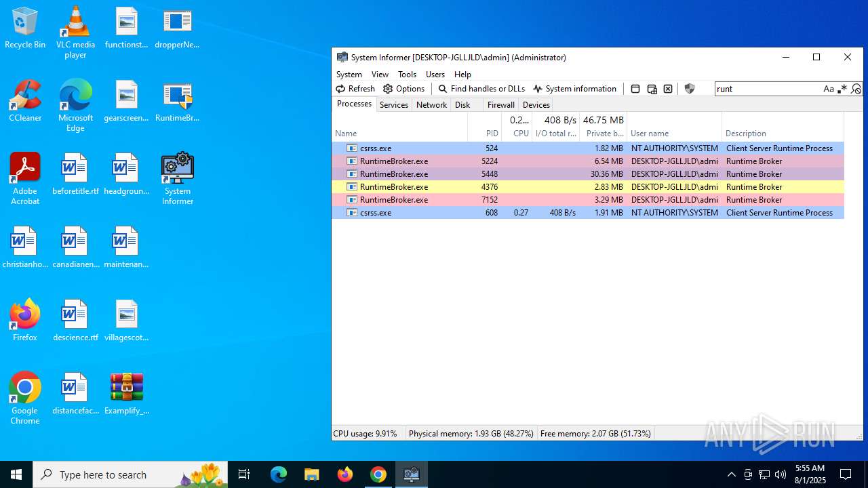Viewport: 868px width, 488px height.
Task: Open the notification center icon
Action: tap(846, 474)
